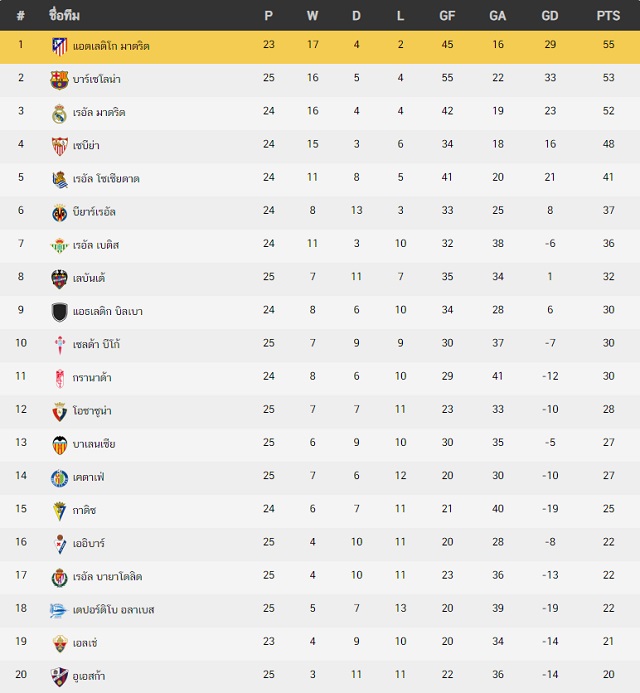The height and width of the screenshot is (693, 640).
Task: Sort table by GD column header
Action: (550, 16)
